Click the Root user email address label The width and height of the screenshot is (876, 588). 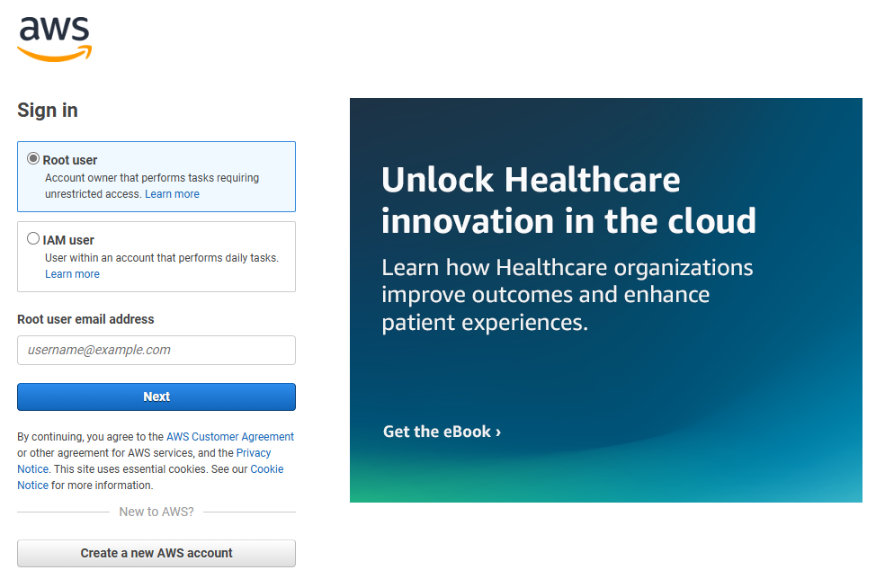click(85, 319)
